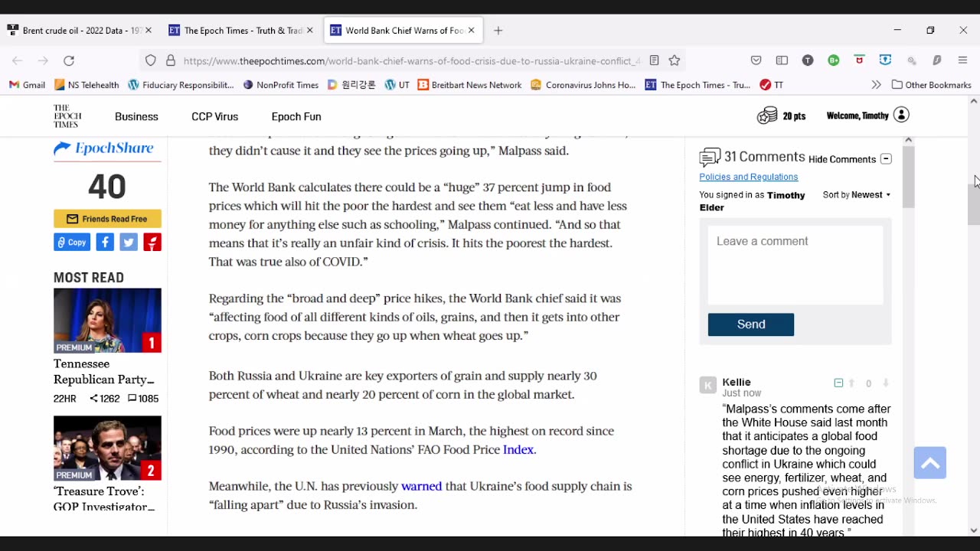Viewport: 980px width, 551px height.
Task: Open the Treasure Trove article thumbnail
Action: (x=107, y=448)
